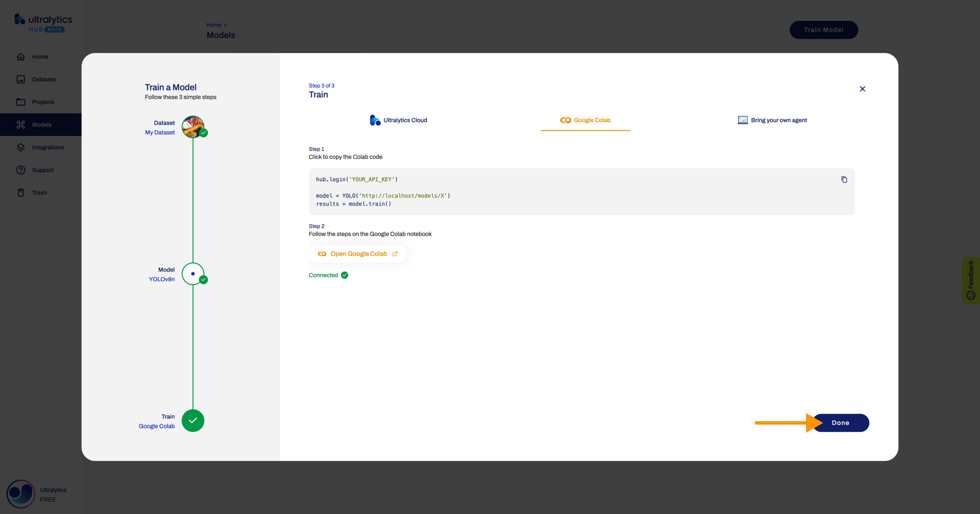This screenshot has height=514, width=980.
Task: Click the Train Model button top right
Action: click(824, 29)
